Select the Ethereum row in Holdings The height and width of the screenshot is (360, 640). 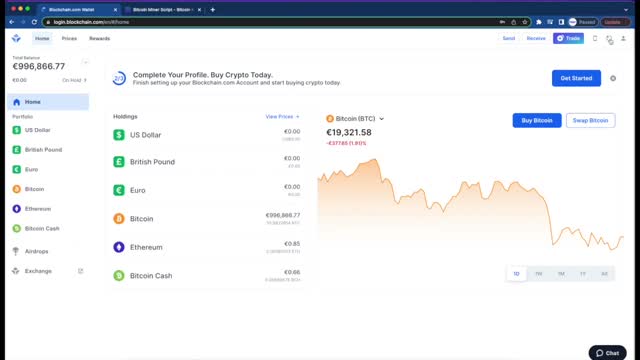tap(207, 247)
